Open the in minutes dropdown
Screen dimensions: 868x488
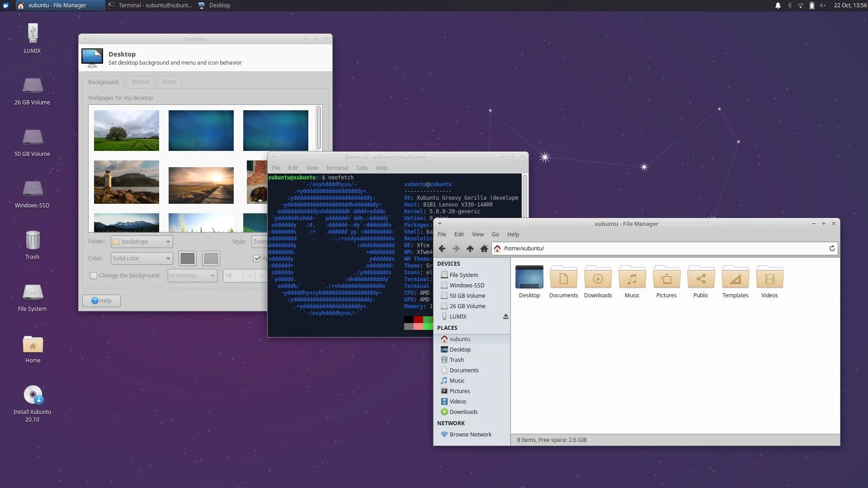click(192, 276)
